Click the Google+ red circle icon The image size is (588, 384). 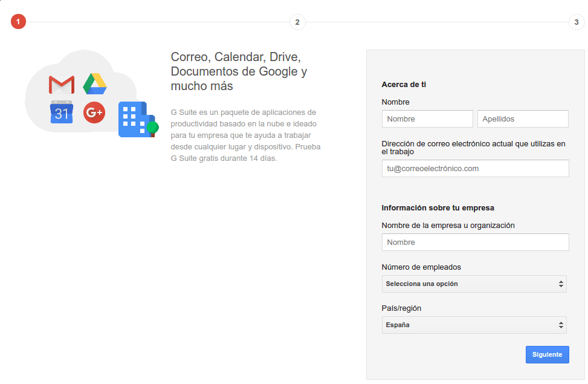pos(94,112)
